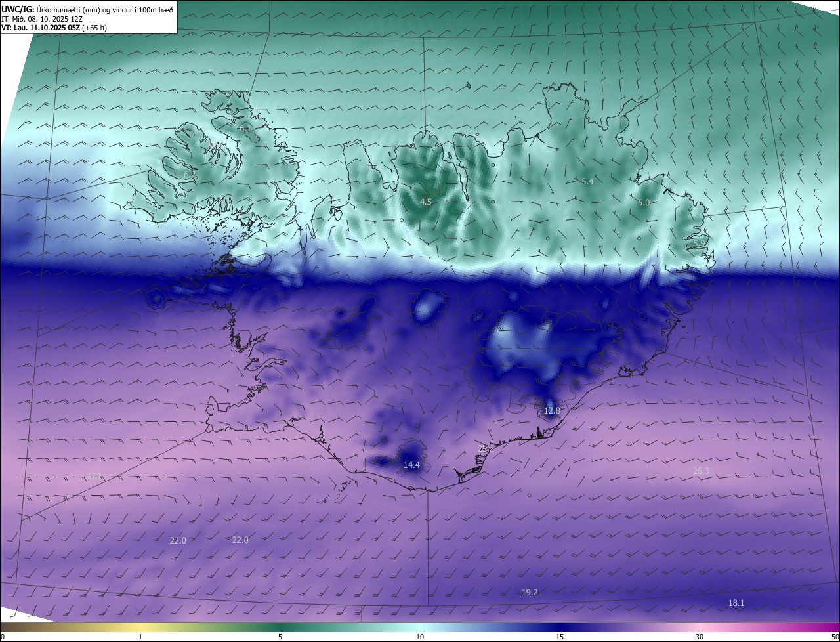The width and height of the screenshot is (840, 642).
Task: Click the 18.1 value label over the ocean
Action: pyautogui.click(x=736, y=603)
